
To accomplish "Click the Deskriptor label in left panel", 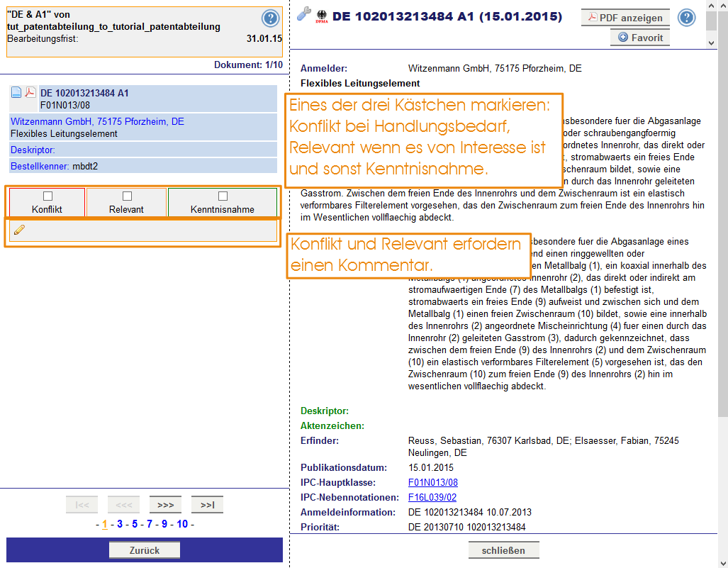I will (x=33, y=150).
